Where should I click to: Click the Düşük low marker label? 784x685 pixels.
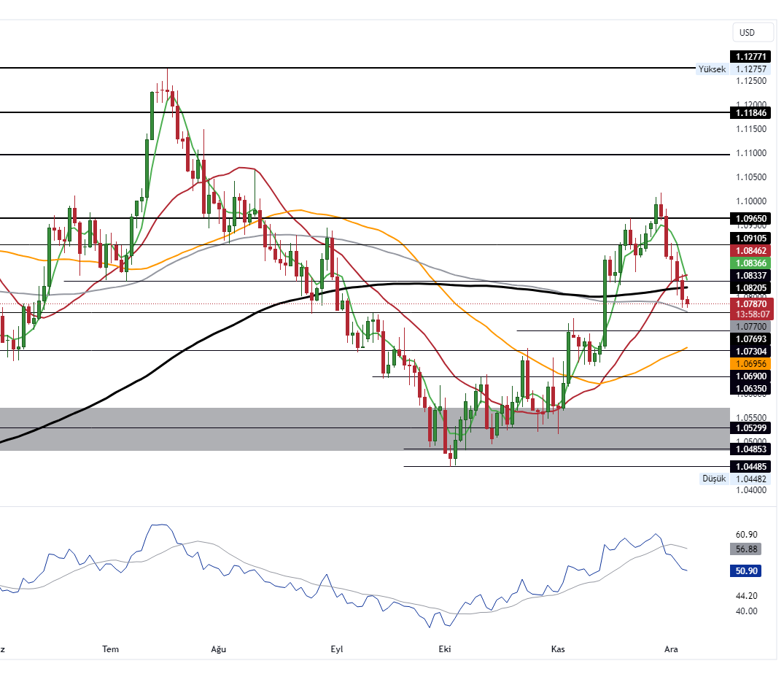pos(713,478)
